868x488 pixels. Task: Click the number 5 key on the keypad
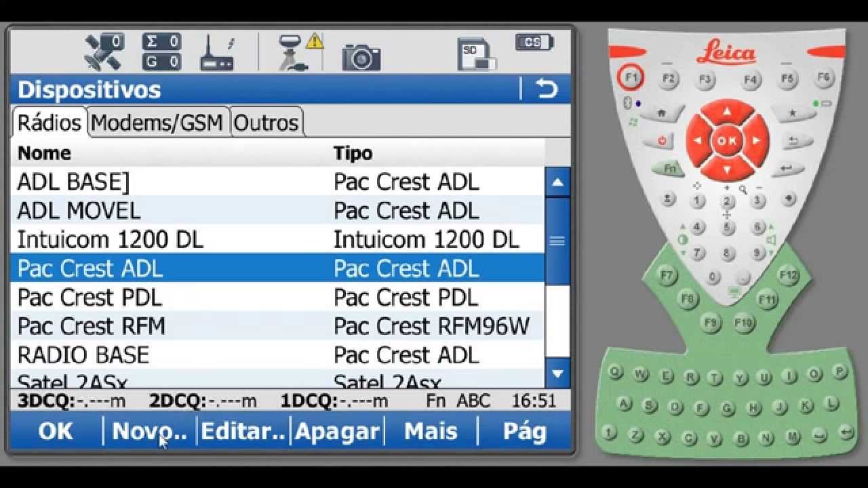728,227
